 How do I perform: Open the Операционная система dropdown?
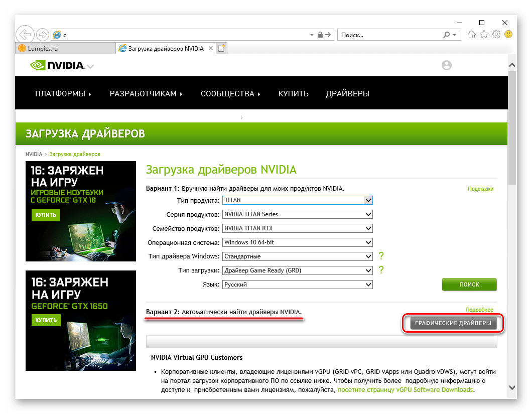tap(298, 242)
